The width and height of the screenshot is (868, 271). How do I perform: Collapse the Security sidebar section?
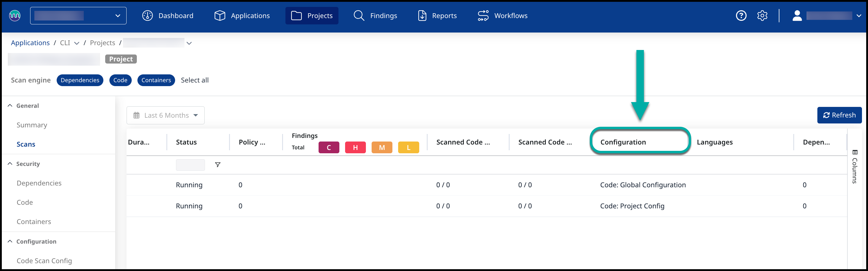[x=10, y=164]
